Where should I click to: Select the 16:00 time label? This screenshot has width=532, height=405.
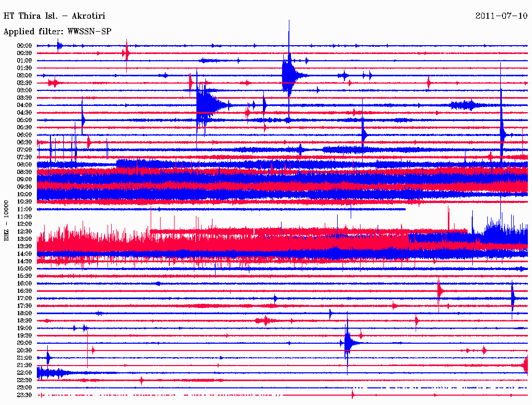point(24,283)
